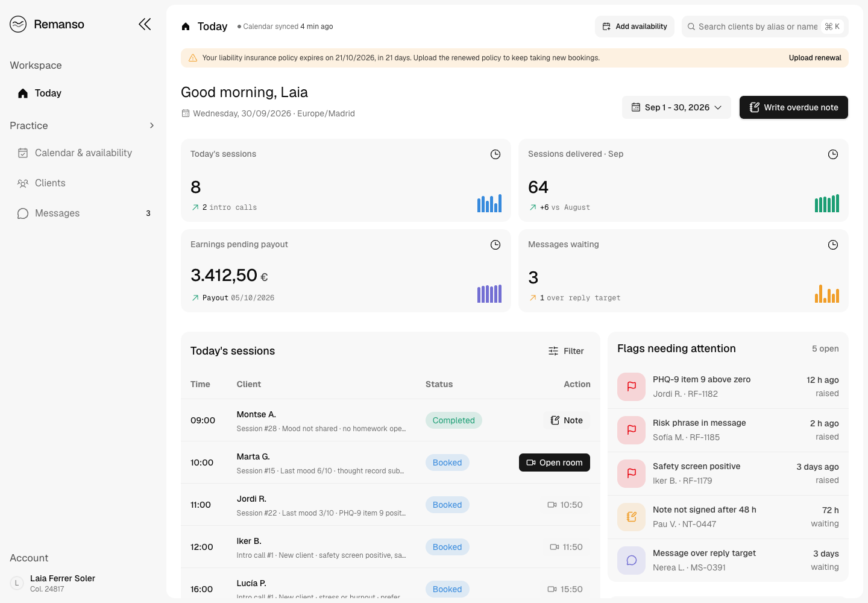This screenshot has width=868, height=603.
Task: Click the Upload renewal link
Action: point(815,58)
